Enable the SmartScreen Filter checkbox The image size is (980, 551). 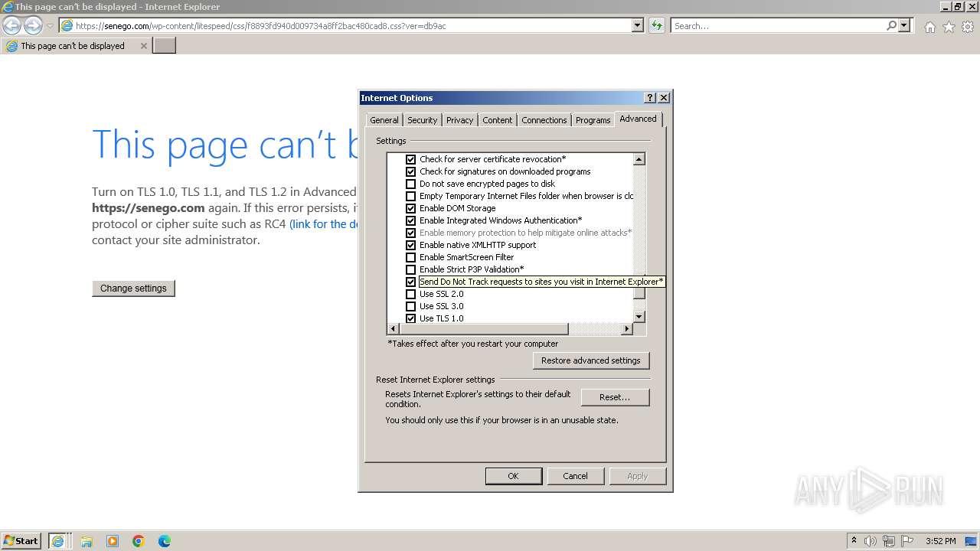410,257
